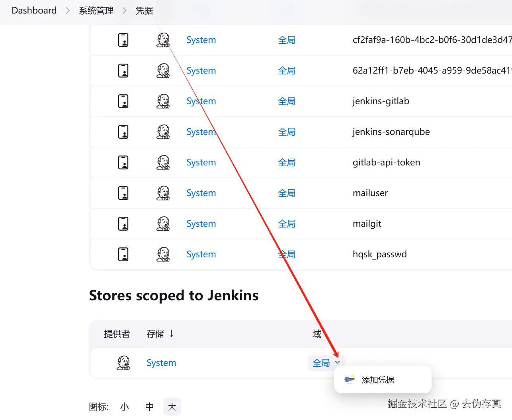Screen dimensions: 512x420
Task: Open 全局 domain in 62a12ff1 row
Action: click(x=287, y=71)
